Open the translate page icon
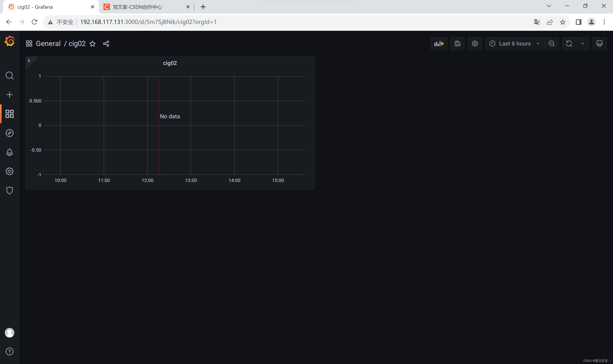Image resolution: width=613 pixels, height=364 pixels. coord(537,22)
